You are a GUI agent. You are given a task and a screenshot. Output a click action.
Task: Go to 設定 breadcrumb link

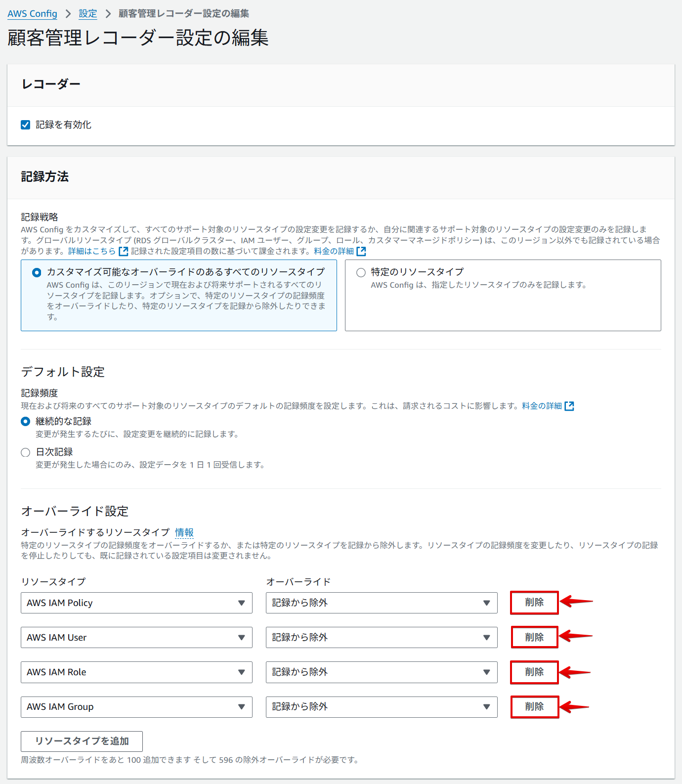point(88,14)
